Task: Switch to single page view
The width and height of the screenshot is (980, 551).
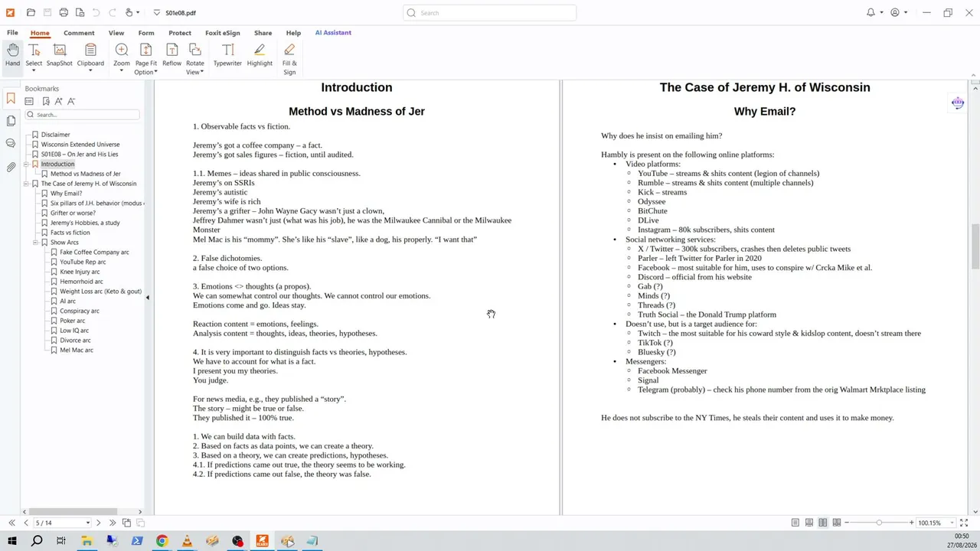Action: pos(795,523)
